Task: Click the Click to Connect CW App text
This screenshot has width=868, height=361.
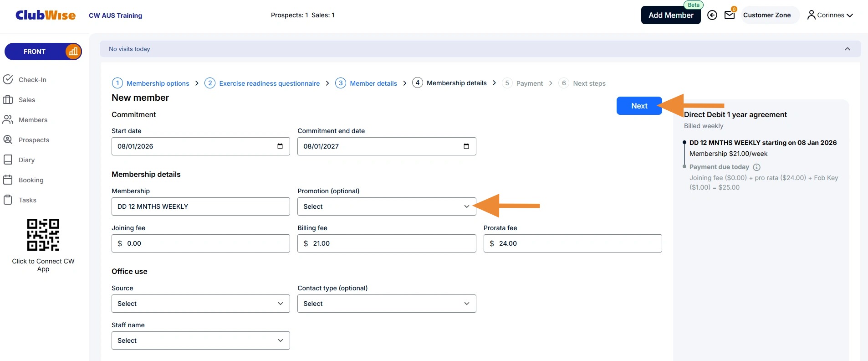Action: 43,265
